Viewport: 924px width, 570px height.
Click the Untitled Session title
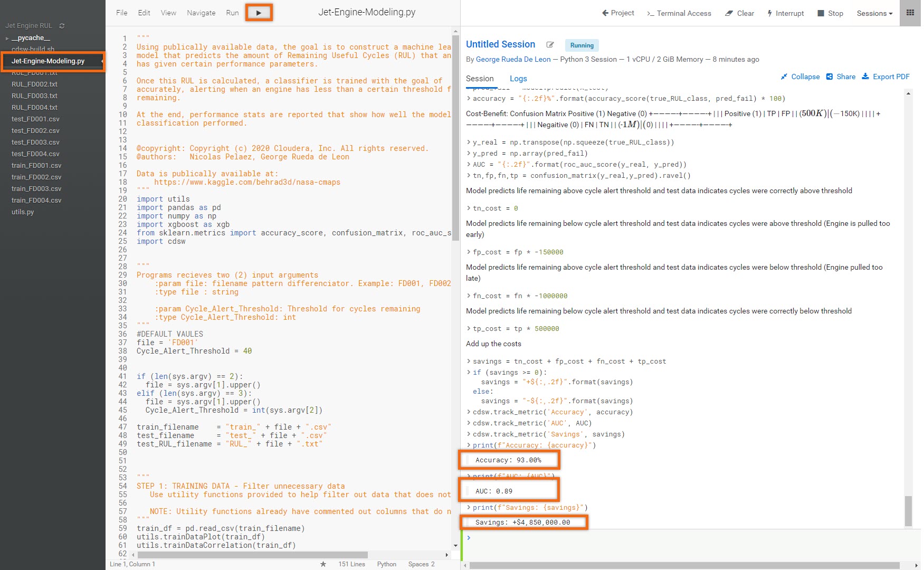click(x=500, y=44)
